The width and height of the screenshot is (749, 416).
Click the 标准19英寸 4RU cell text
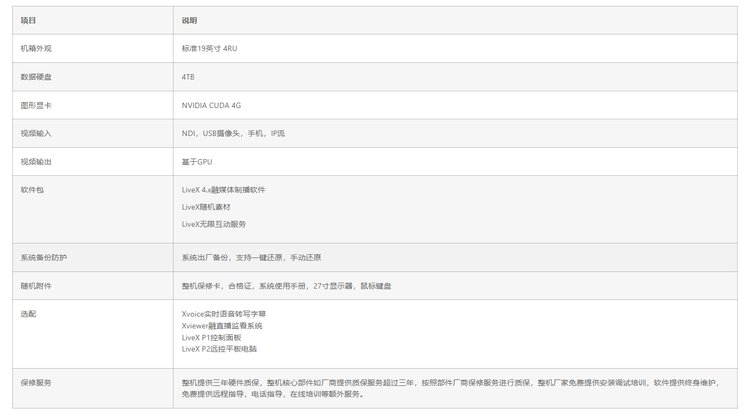click(x=209, y=48)
